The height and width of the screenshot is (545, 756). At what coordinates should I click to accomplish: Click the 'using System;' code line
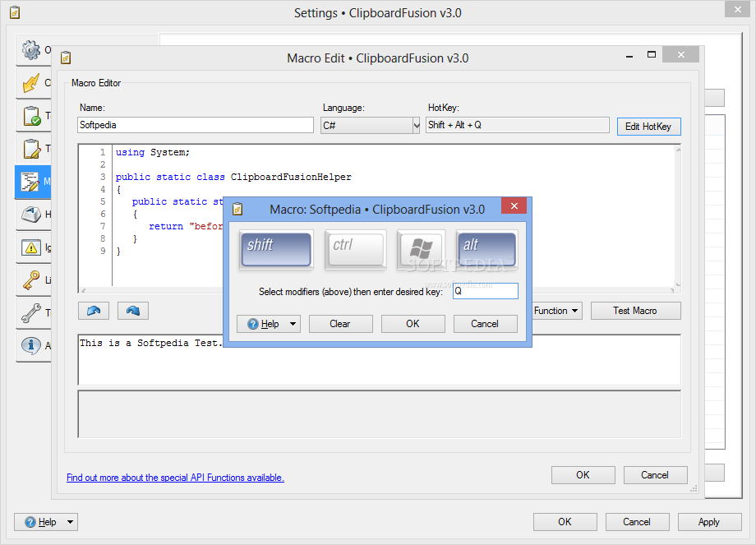click(x=152, y=152)
